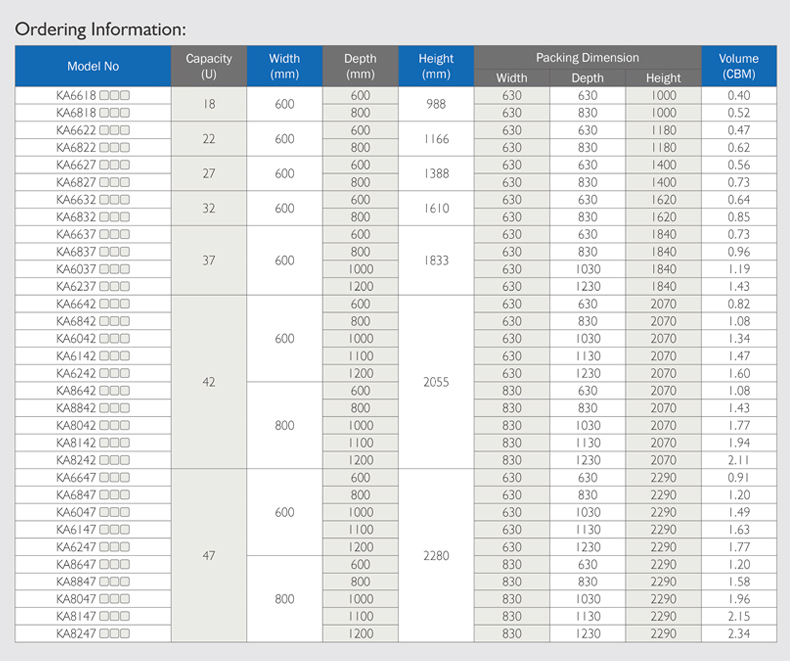
Task: Select the capacity 37 cell
Action: (x=209, y=260)
